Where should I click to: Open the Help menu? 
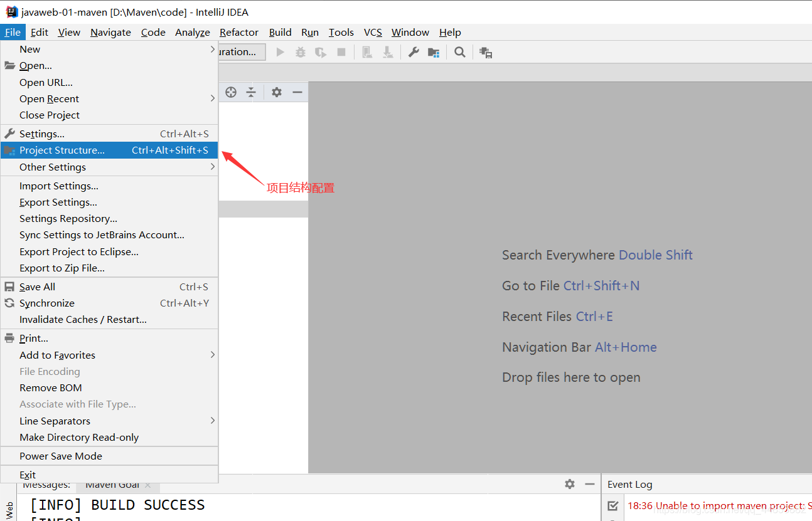pos(450,32)
